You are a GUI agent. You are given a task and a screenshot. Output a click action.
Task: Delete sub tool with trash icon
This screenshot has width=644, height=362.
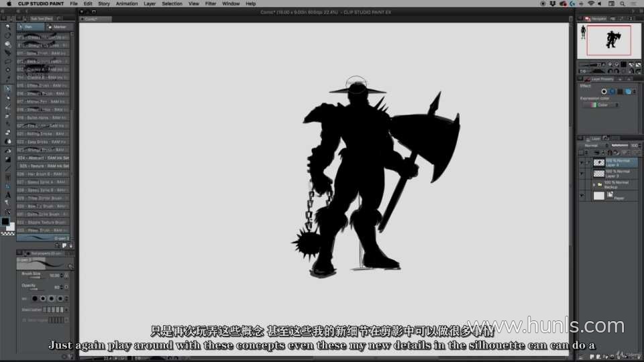tap(70, 245)
